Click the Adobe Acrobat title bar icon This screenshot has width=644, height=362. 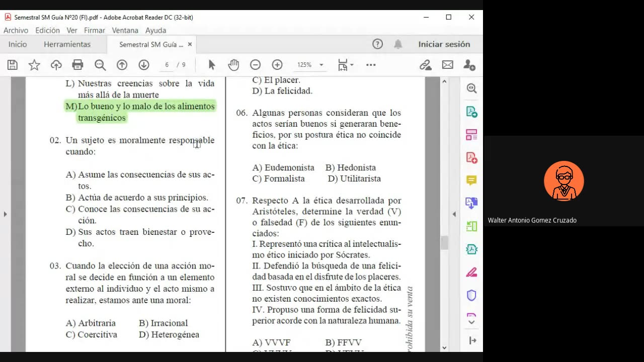tap(8, 17)
